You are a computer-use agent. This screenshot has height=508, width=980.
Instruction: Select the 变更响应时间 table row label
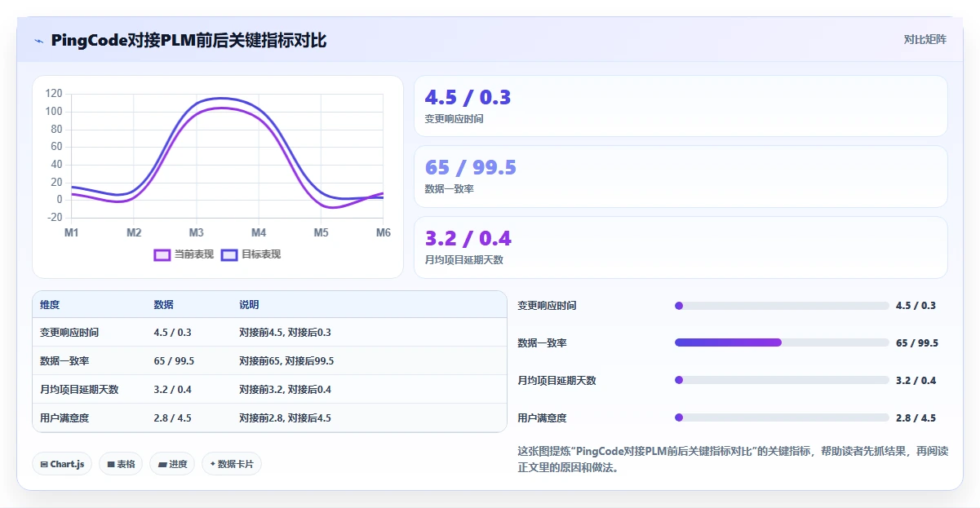pyautogui.click(x=69, y=333)
